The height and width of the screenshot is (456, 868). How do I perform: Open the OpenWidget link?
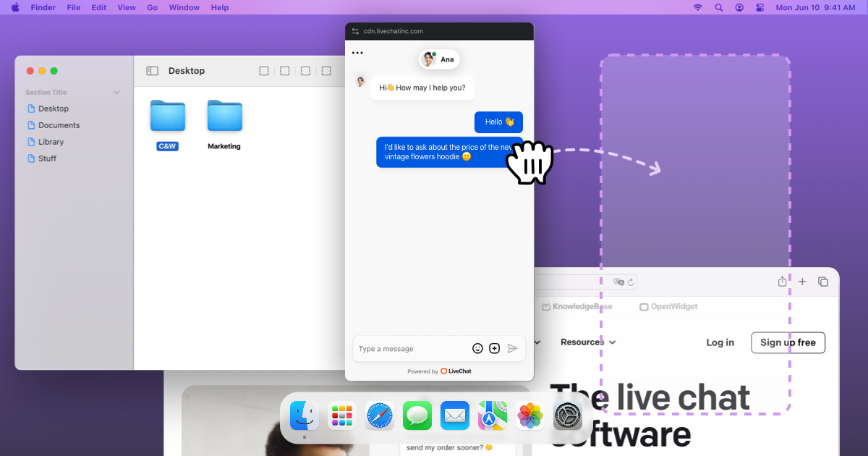pos(669,307)
